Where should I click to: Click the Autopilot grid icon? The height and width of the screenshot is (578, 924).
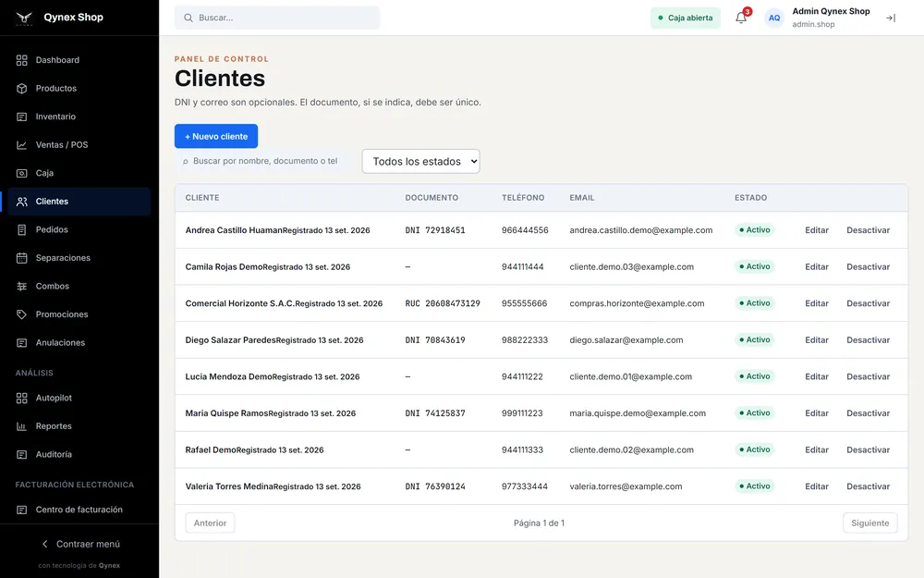[22, 398]
